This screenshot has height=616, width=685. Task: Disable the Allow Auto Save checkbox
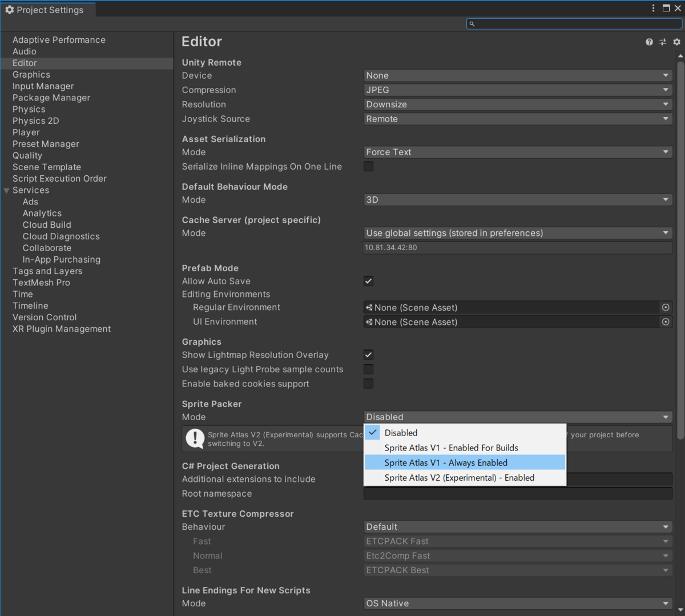click(368, 280)
